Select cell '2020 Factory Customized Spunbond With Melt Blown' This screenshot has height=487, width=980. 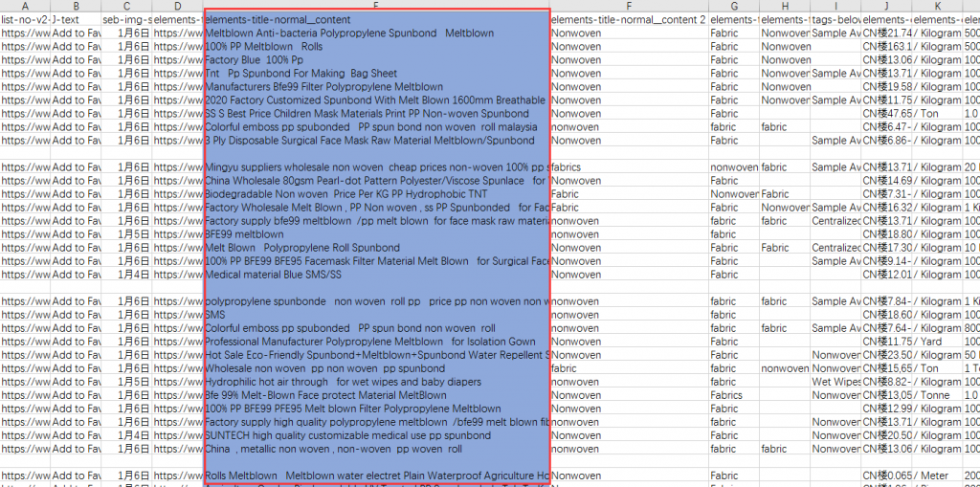[x=377, y=100]
